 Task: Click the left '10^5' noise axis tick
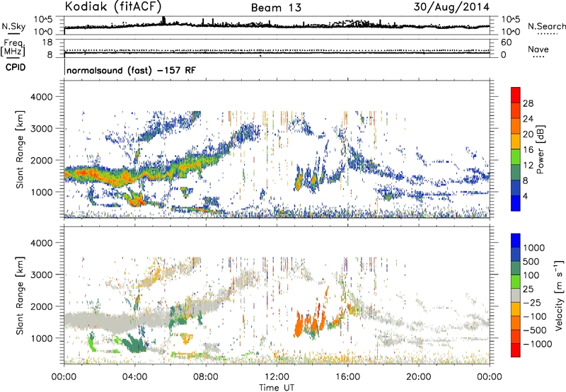coord(43,20)
